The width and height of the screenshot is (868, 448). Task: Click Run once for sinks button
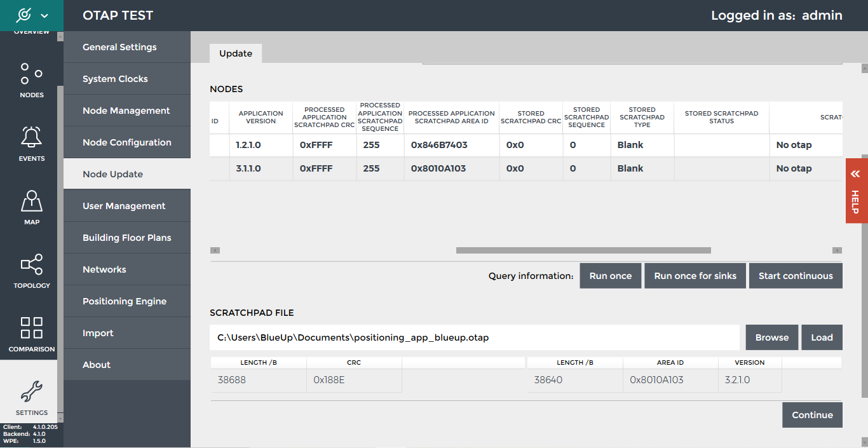point(695,276)
